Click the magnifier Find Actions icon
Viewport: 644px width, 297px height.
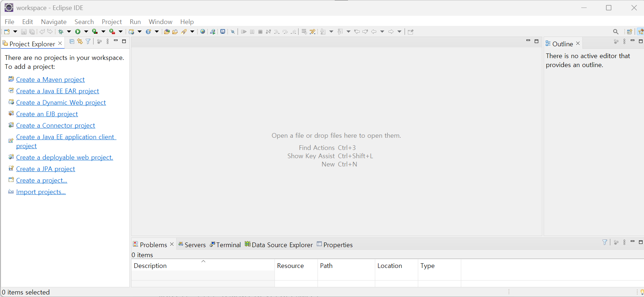(616, 32)
